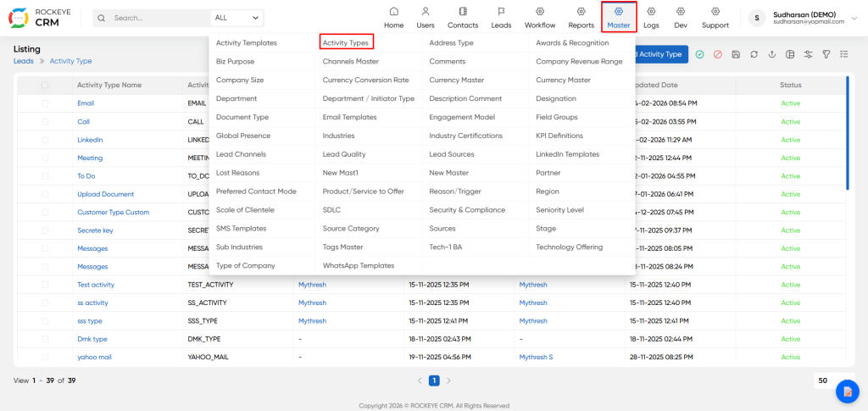The image size is (868, 411).
Task: Open the Support navigation icon
Action: tap(715, 11)
